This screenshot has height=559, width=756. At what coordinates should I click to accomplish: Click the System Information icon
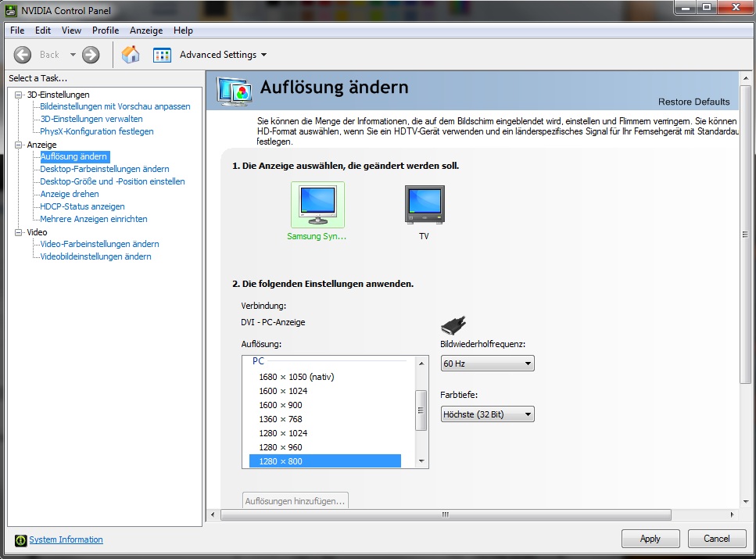pos(20,539)
